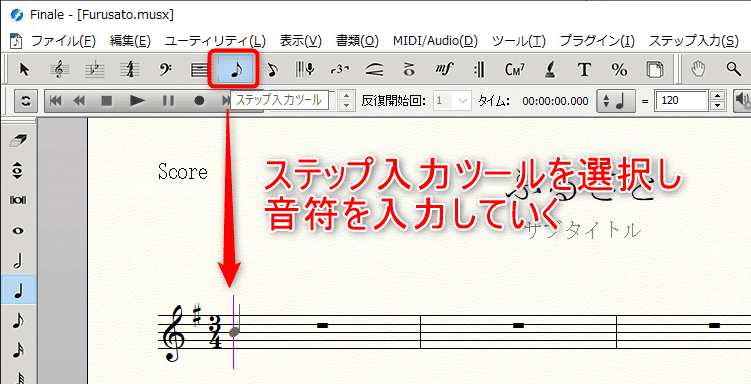Click the Score label on the page
This screenshot has width=751, height=384.
(183, 172)
